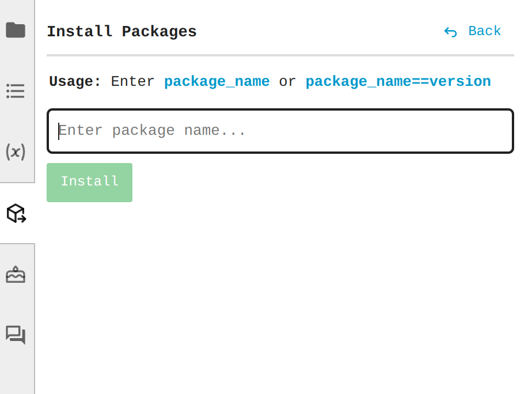532x394 pixels.
Task: Go back using the Back link
Action: pos(484,31)
